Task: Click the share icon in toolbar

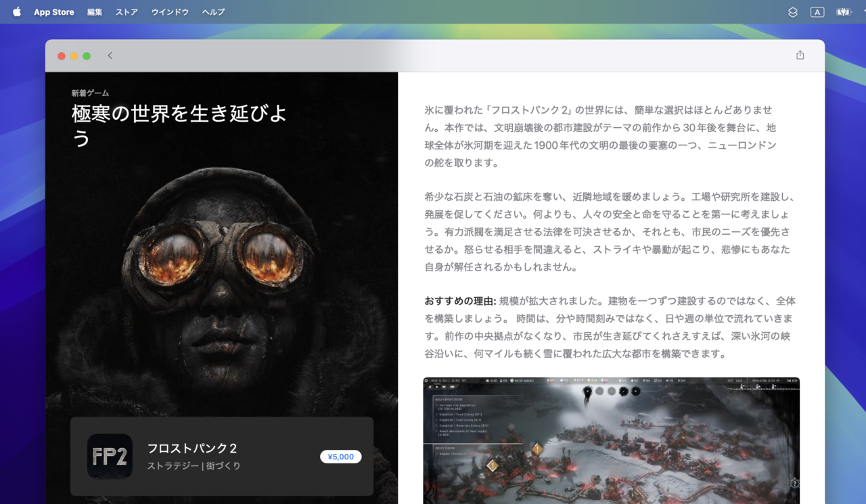Action: (x=800, y=55)
